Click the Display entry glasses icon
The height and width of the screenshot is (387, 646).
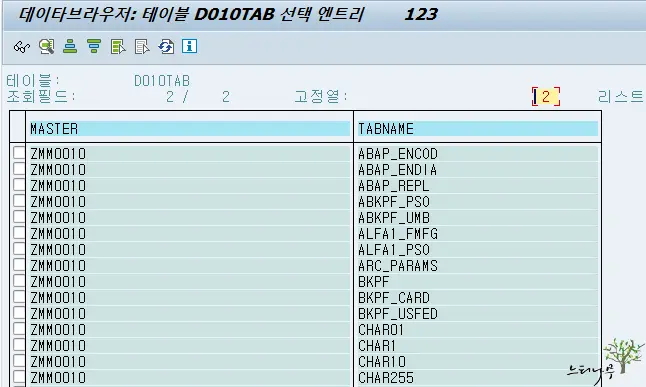pyautogui.click(x=22, y=47)
